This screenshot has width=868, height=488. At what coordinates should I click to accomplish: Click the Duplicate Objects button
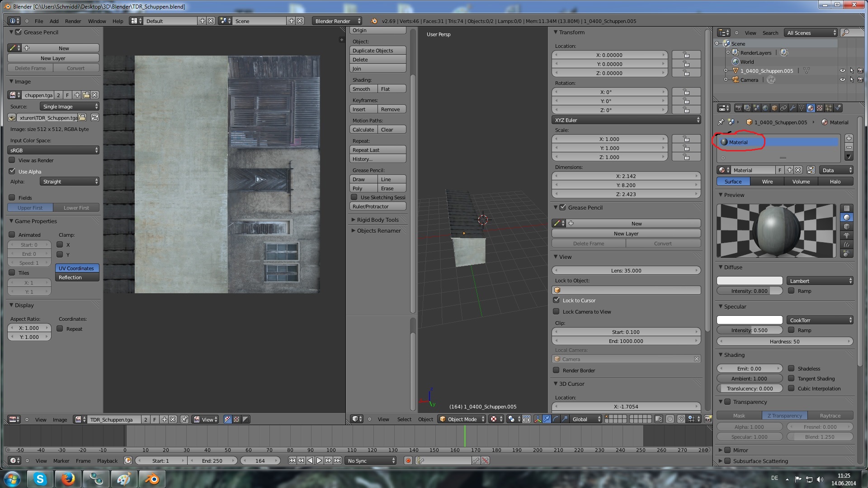pyautogui.click(x=377, y=50)
